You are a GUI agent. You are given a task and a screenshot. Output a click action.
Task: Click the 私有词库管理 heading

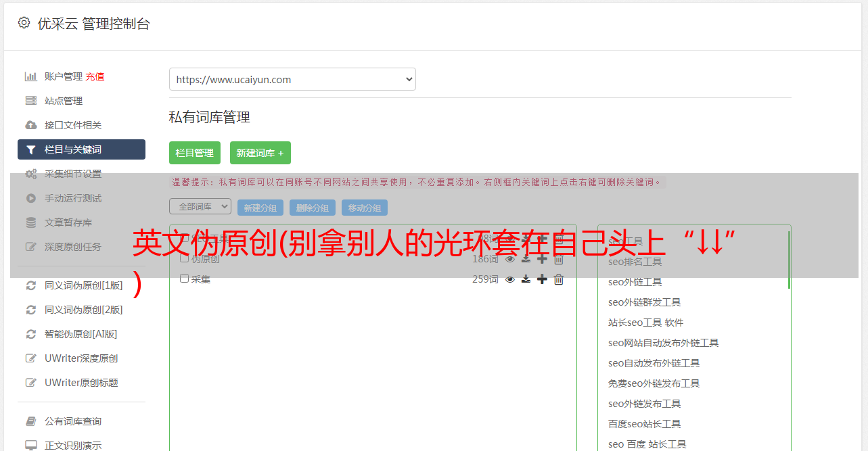[210, 117]
